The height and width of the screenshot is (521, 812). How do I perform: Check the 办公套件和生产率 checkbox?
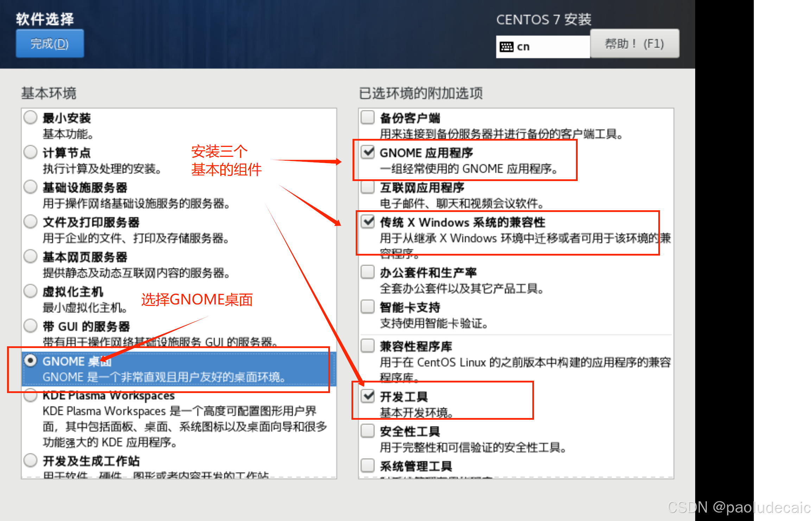pos(368,272)
